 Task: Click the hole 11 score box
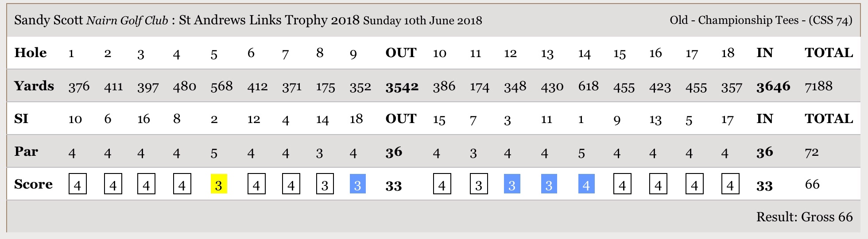coord(479,184)
